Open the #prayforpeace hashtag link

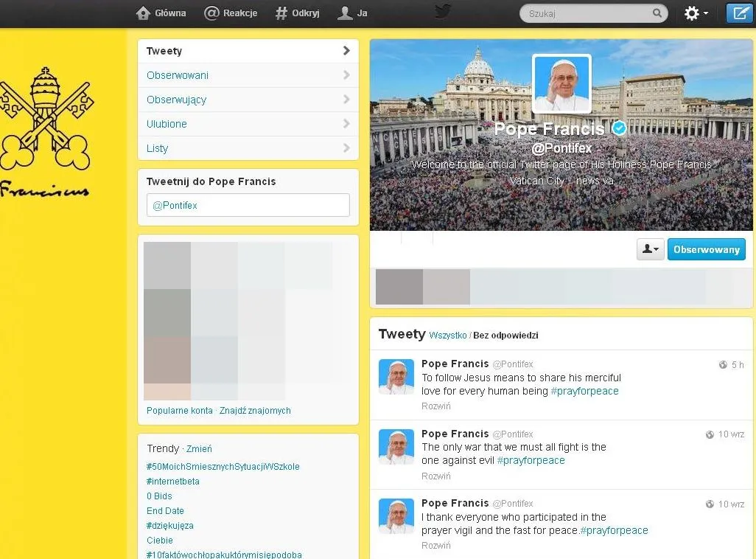(585, 391)
